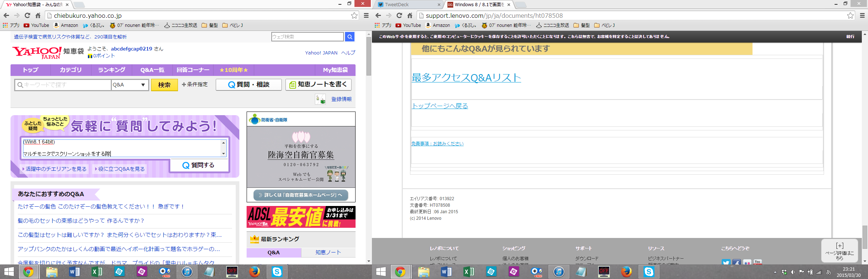
Task: Show hidden system tray icons
Action: coord(775,272)
